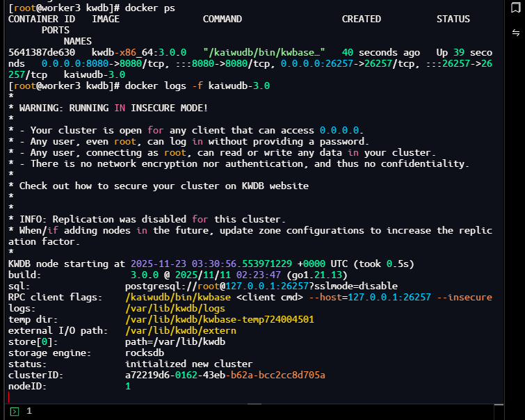Click the 'docker ps' command text
This screenshot has height=420, width=525.
[x=150, y=8]
